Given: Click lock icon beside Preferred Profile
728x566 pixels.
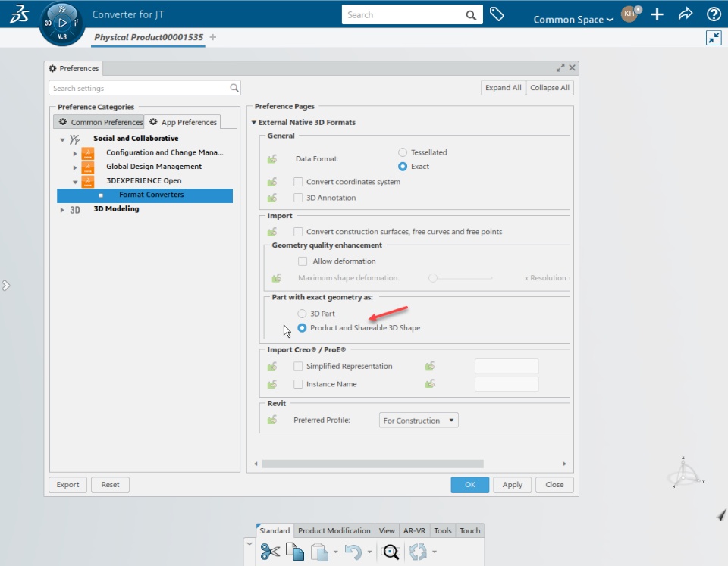Looking at the screenshot, I should [272, 420].
